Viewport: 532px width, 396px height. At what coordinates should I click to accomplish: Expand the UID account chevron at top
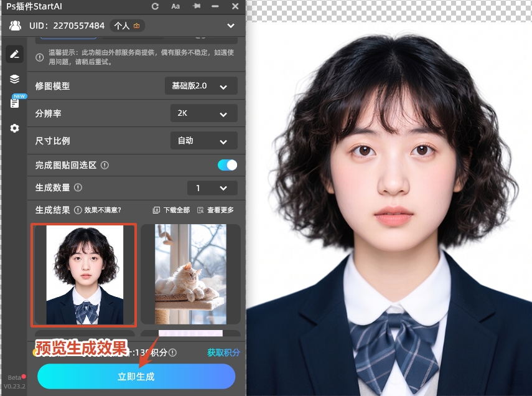230,26
